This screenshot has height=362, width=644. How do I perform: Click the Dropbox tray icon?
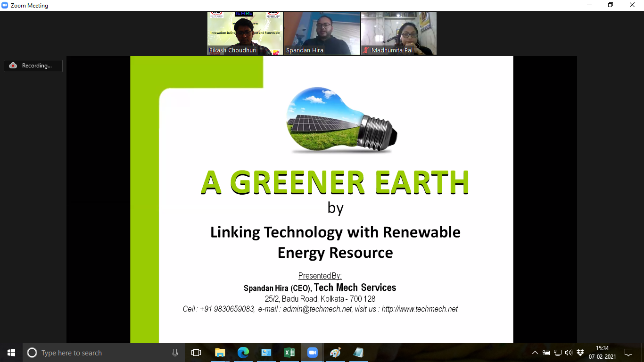(580, 353)
